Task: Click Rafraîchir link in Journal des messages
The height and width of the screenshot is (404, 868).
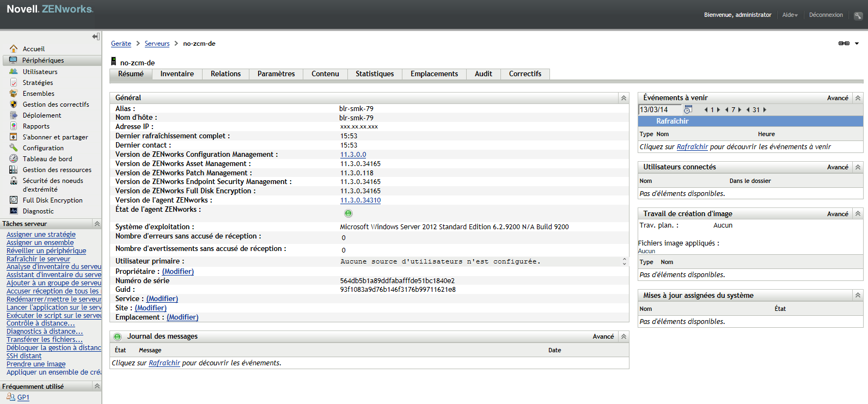Action: [x=164, y=363]
